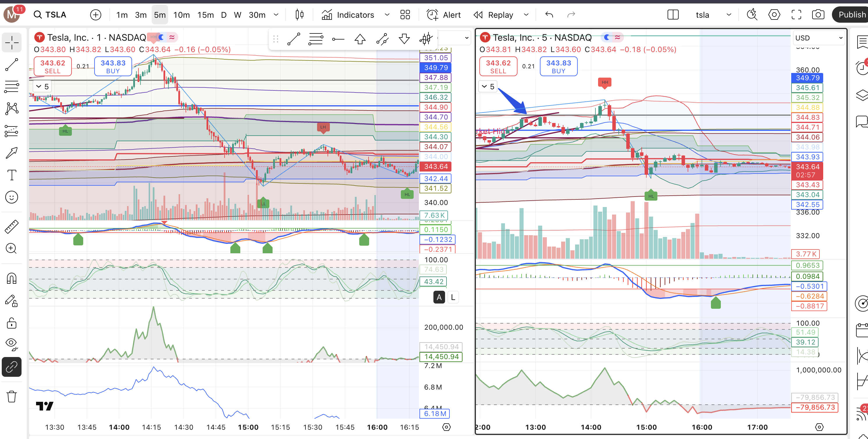Open the chart patterns tool group
This screenshot has height=439, width=868.
point(11,109)
